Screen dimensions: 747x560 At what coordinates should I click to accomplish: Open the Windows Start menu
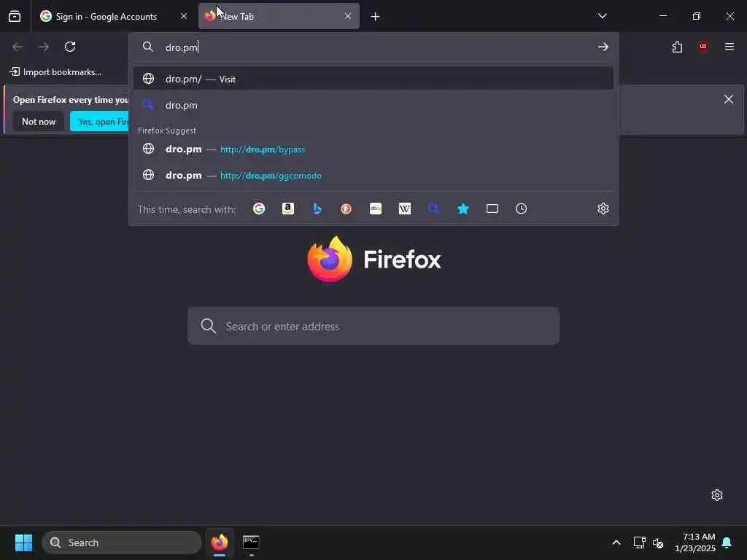[x=23, y=542]
